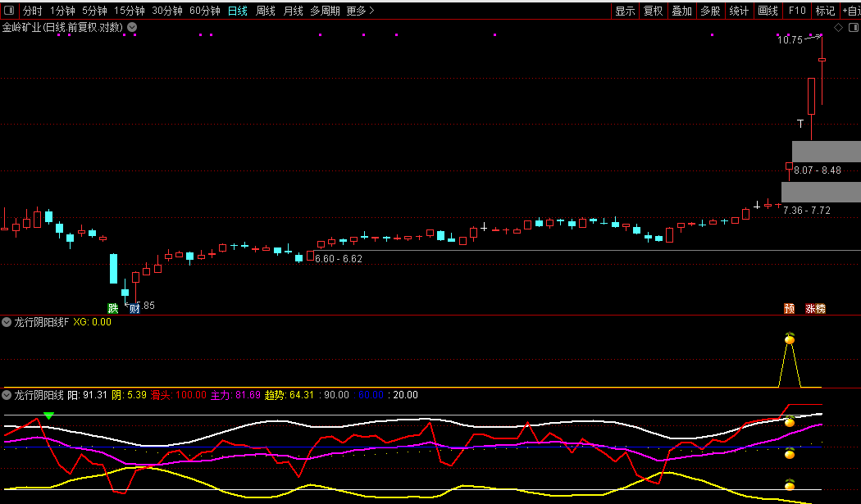Open dropdown arrow left of 阳: 91.31 panel
Viewport: 861px width, 504px height.
coord(7,395)
